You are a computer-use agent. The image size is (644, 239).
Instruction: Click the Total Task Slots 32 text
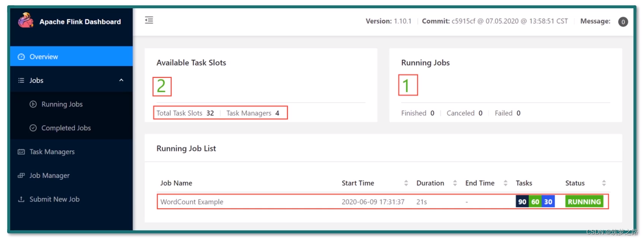[x=185, y=113]
